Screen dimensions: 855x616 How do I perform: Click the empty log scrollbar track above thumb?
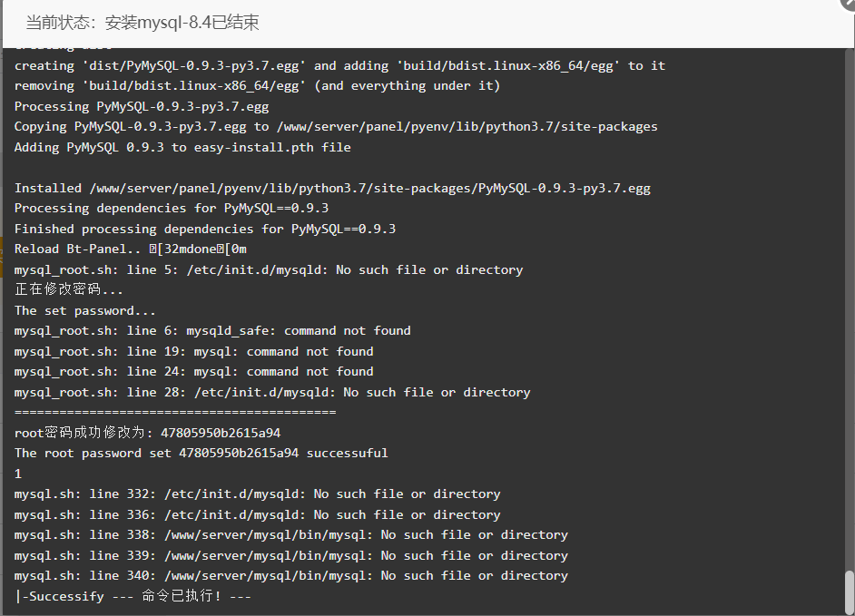pyautogui.click(x=849, y=309)
